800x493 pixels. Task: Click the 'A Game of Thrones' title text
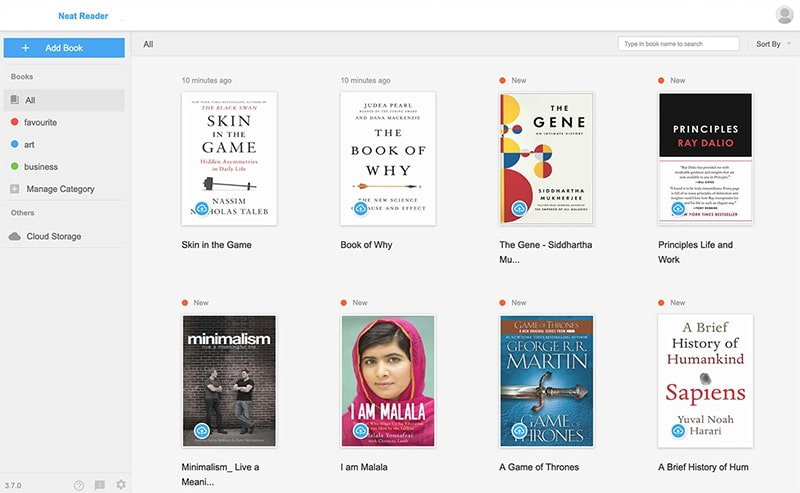[x=539, y=467]
